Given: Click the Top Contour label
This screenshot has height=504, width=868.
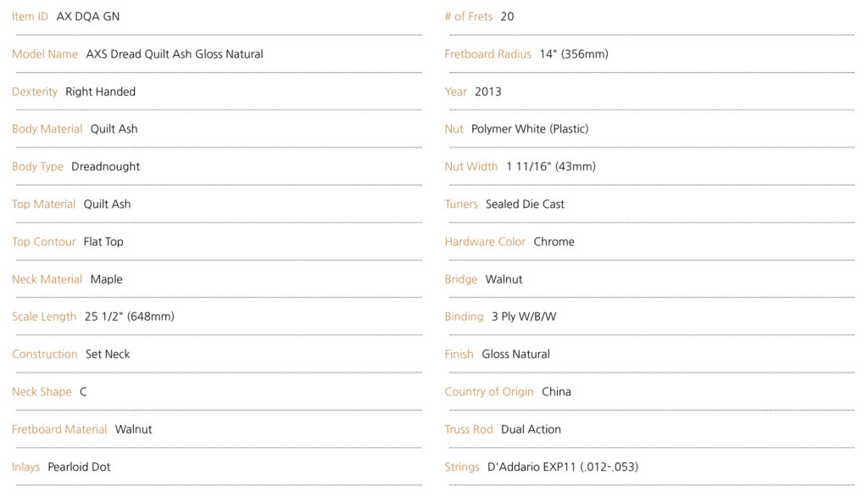Looking at the screenshot, I should [x=44, y=242].
